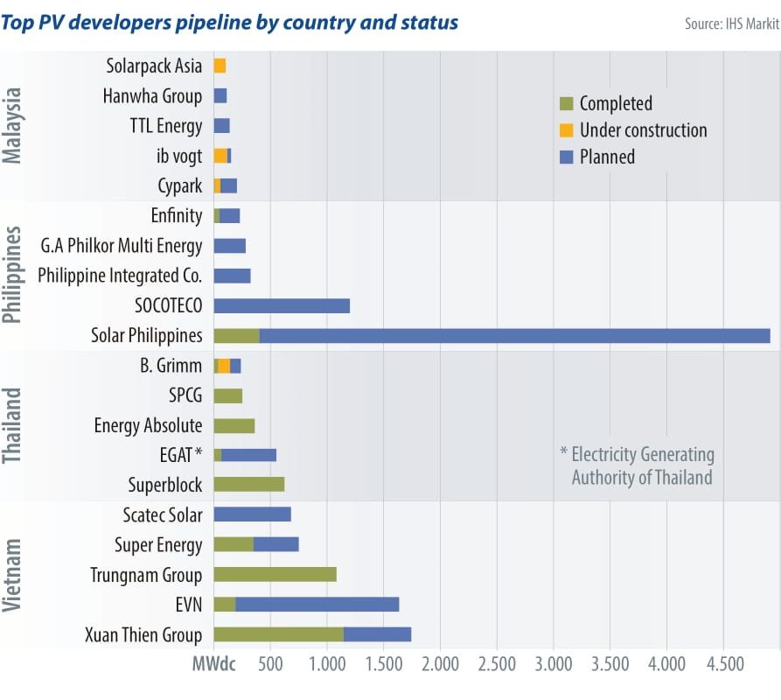The width and height of the screenshot is (781, 700).
Task: Click the blue planned segment of Solar Philippines
Action: (x=514, y=336)
